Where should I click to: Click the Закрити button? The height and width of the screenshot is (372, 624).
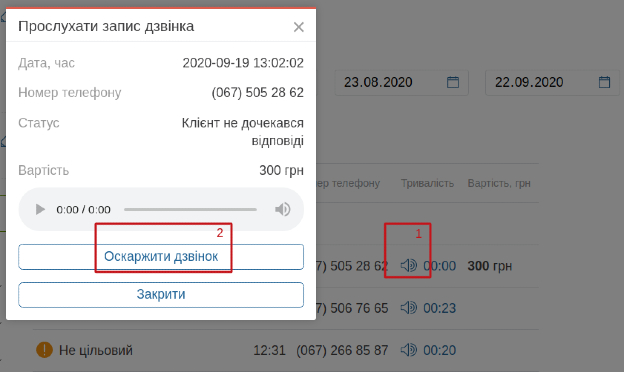(x=161, y=294)
